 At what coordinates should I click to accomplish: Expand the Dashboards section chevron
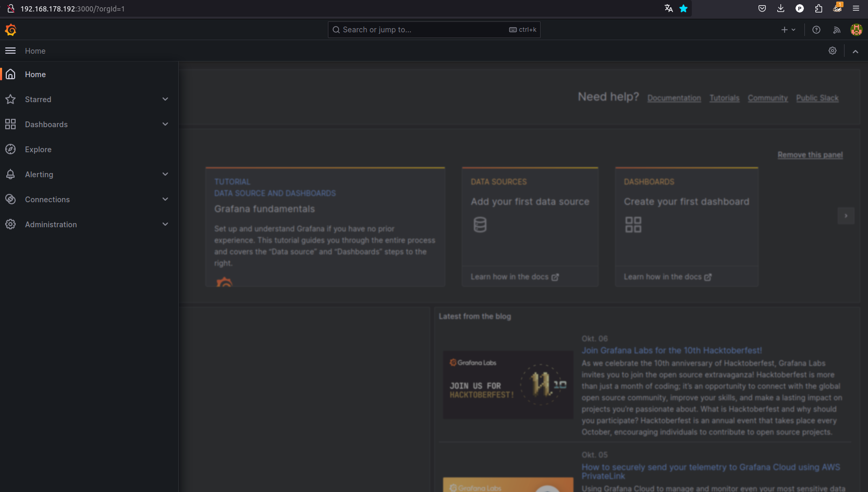click(x=165, y=124)
